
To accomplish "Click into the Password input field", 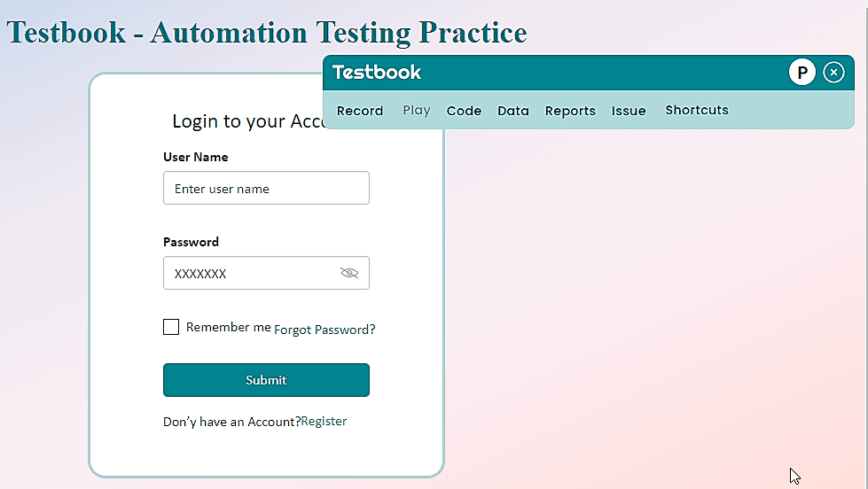I will 248,274.
